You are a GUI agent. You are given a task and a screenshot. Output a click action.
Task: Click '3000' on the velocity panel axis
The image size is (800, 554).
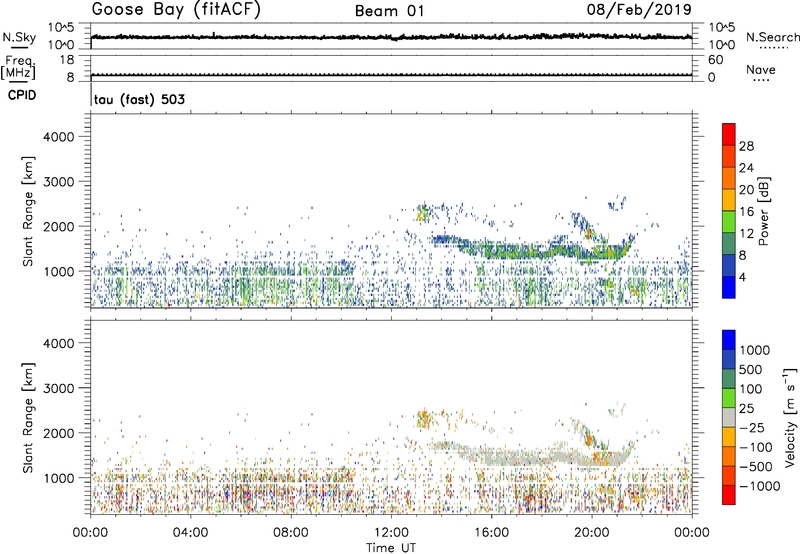tap(58, 388)
